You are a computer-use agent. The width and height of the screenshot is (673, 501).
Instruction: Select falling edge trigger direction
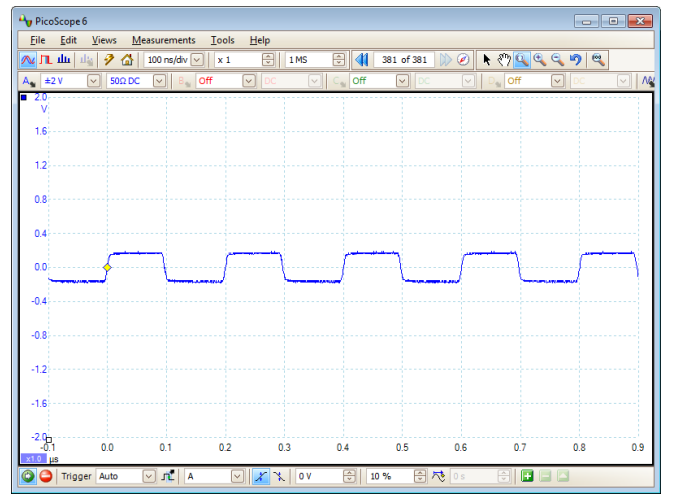click(279, 476)
